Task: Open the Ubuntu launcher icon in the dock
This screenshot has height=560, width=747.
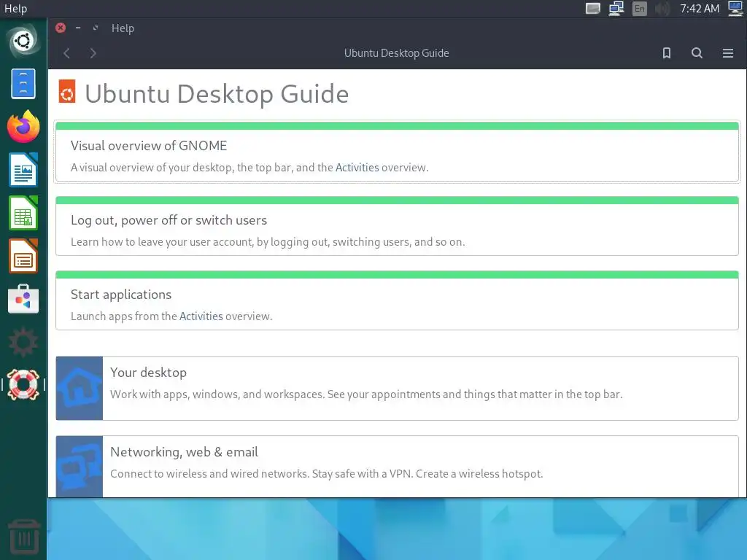Action: click(x=23, y=41)
